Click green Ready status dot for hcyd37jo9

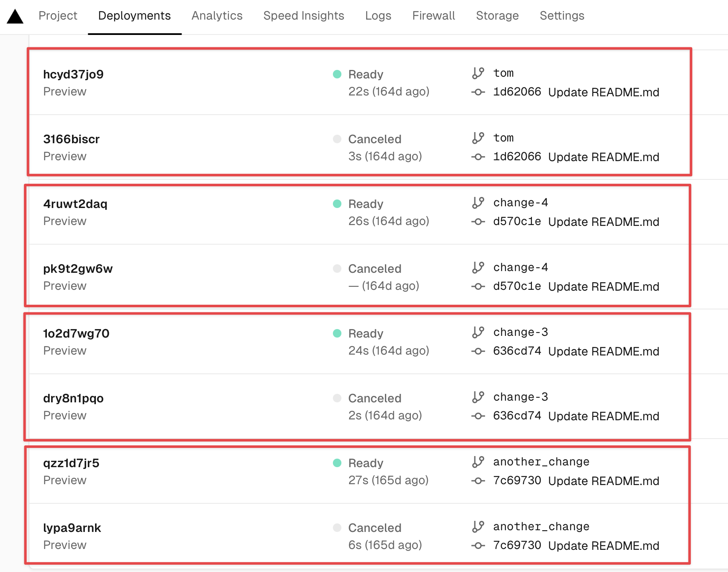click(x=337, y=74)
